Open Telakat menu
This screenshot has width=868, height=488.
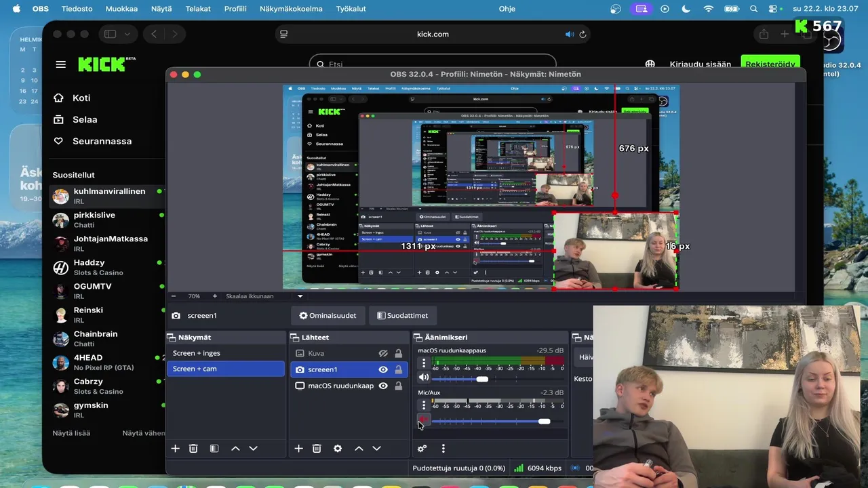[198, 9]
